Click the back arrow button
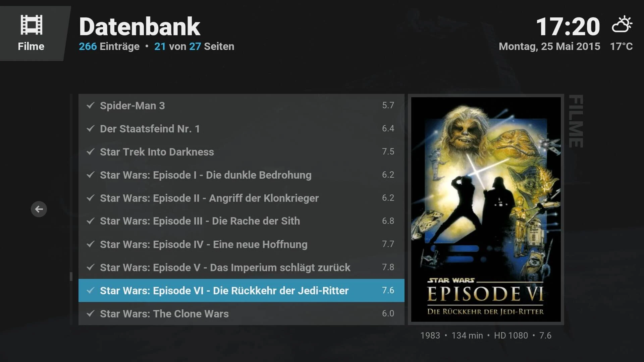644x362 pixels. (x=39, y=209)
